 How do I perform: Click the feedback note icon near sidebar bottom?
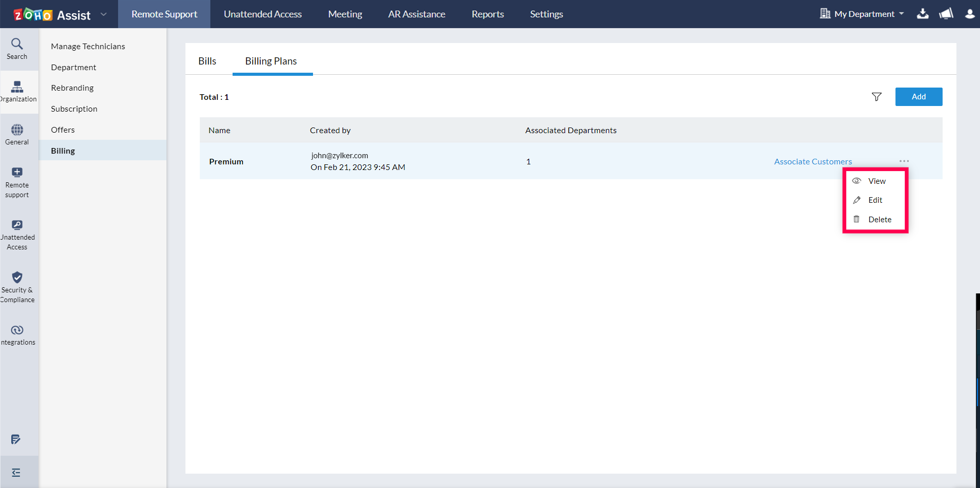click(x=15, y=439)
